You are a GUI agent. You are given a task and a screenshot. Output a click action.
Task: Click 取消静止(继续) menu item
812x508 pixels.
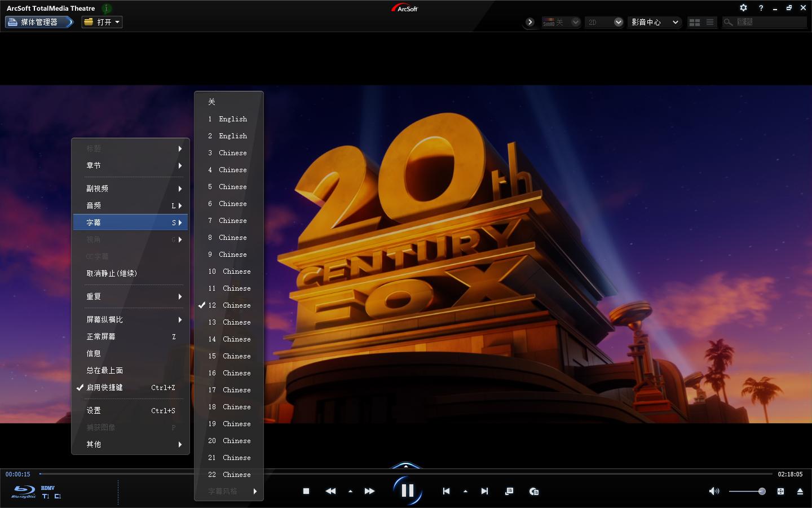point(131,273)
